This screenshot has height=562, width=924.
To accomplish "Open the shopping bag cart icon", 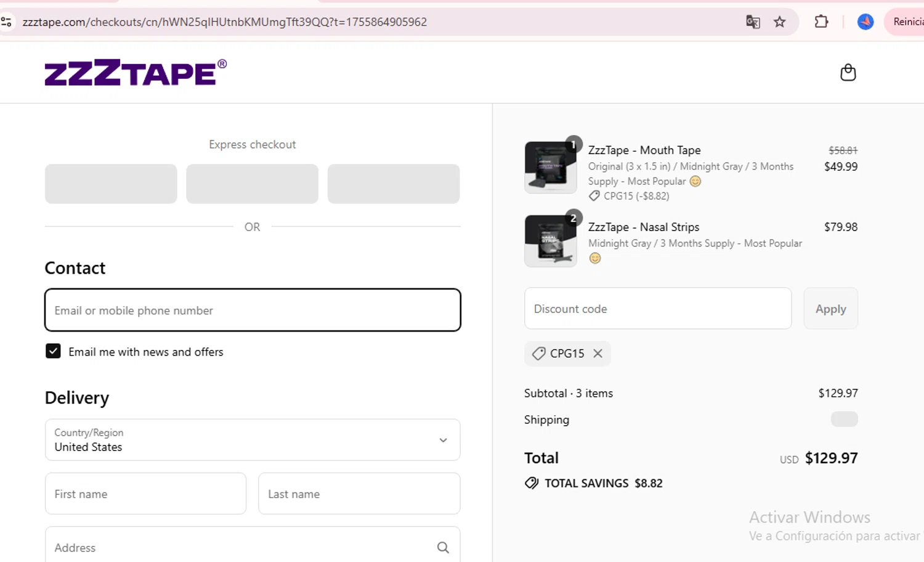I will tap(848, 73).
